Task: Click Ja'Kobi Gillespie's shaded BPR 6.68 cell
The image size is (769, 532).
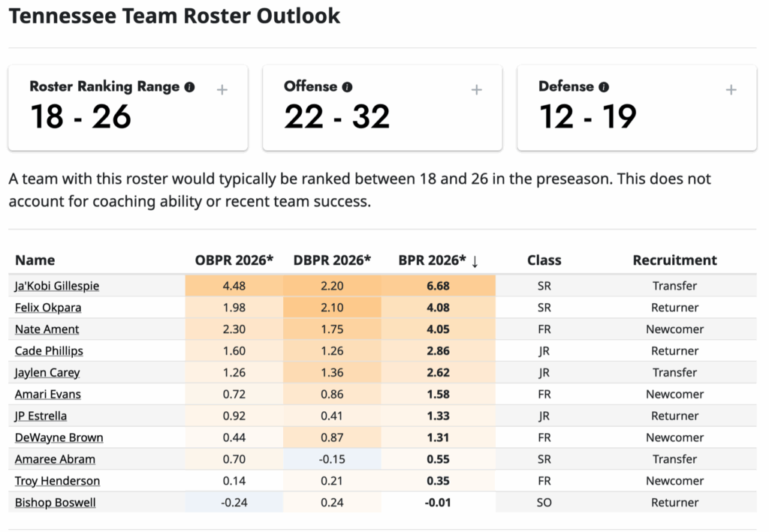Action: click(438, 286)
